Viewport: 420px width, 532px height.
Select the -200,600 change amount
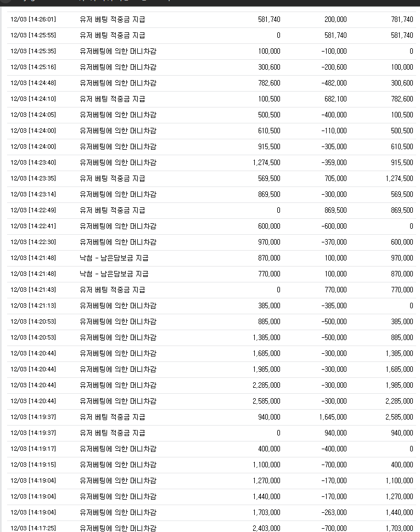click(334, 67)
